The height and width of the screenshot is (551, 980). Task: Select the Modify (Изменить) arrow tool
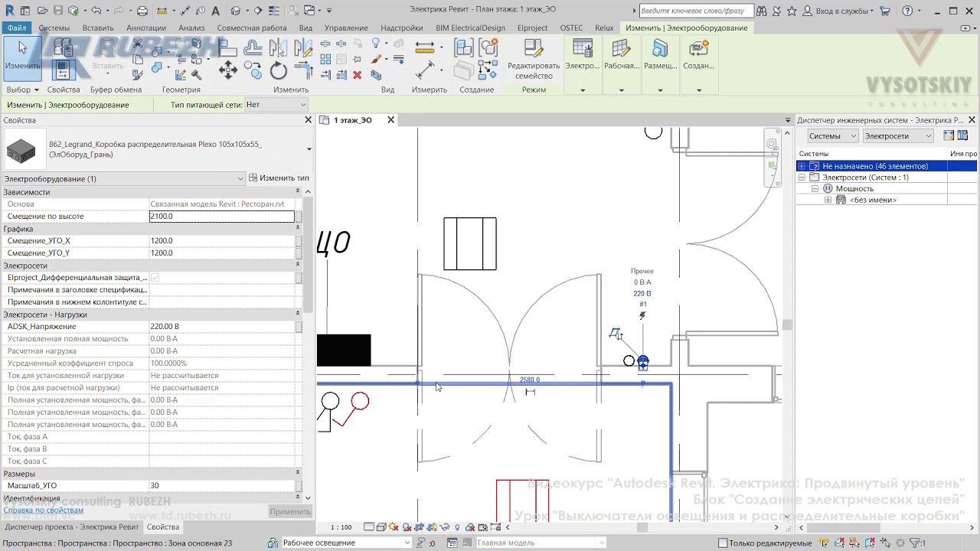(x=22, y=57)
